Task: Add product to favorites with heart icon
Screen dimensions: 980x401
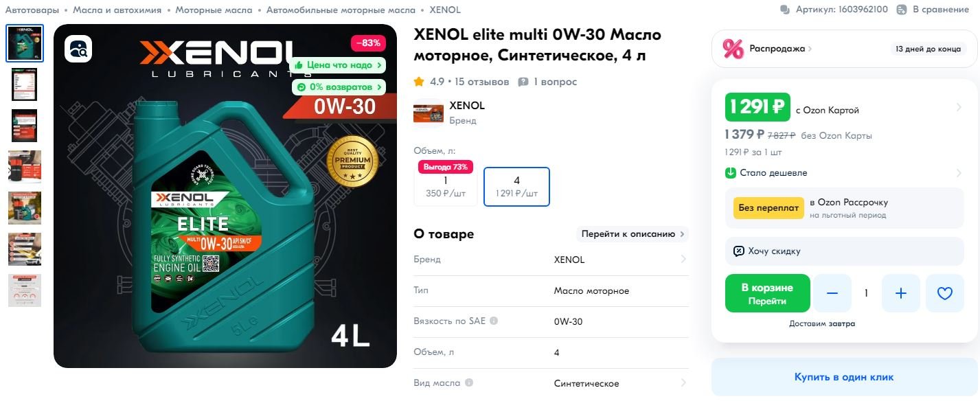Action: tap(945, 293)
